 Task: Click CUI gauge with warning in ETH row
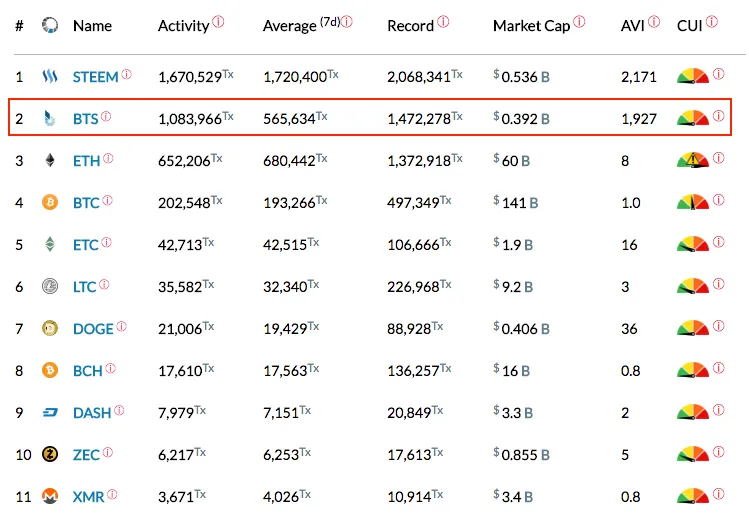(x=693, y=160)
